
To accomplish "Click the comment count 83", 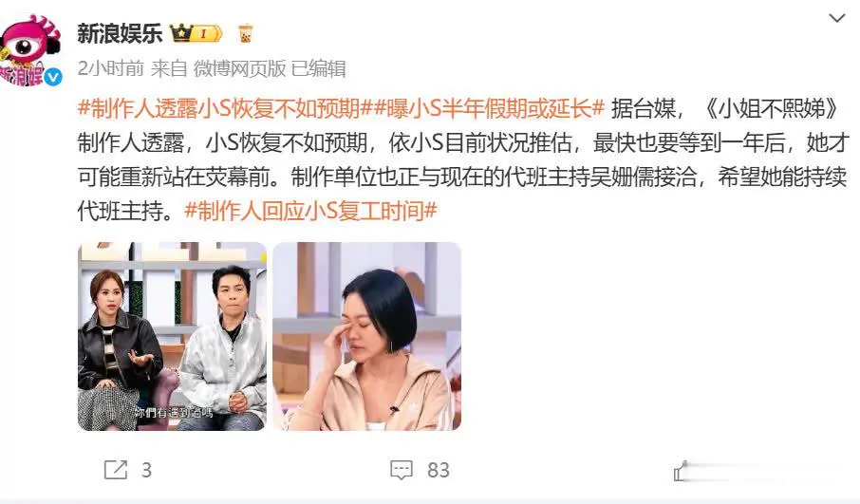I will 439,470.
